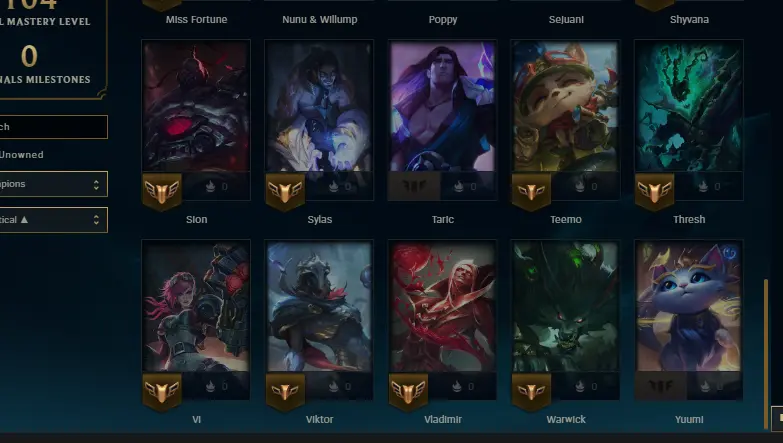
Task: Click Vladimir's gold mastery crest icon
Action: (x=408, y=392)
